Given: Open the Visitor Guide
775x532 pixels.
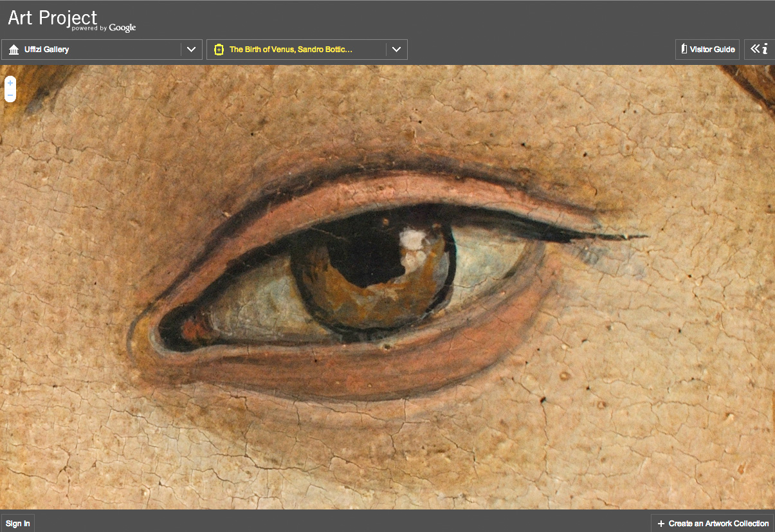Looking at the screenshot, I should coord(712,50).
